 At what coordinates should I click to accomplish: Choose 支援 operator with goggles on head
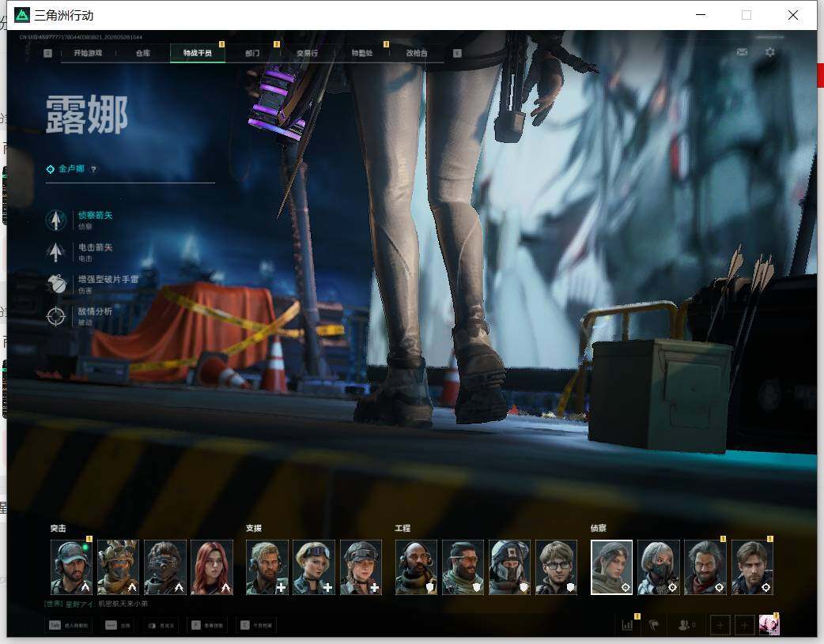[314, 567]
